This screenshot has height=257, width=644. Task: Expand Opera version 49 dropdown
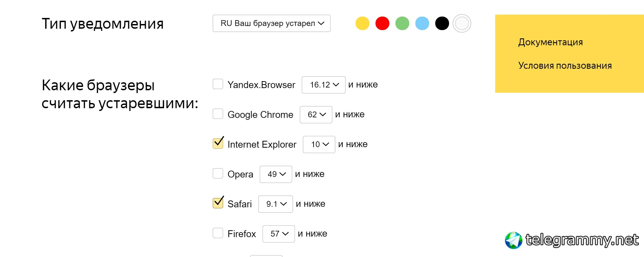tap(276, 174)
